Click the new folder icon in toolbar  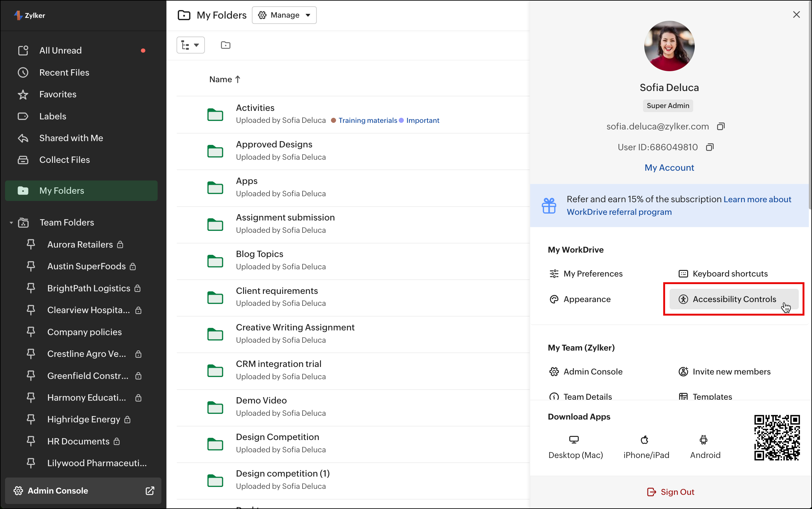(x=225, y=45)
